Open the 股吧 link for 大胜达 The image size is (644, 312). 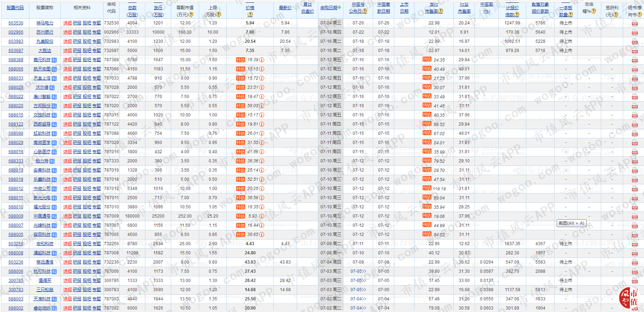[87, 51]
